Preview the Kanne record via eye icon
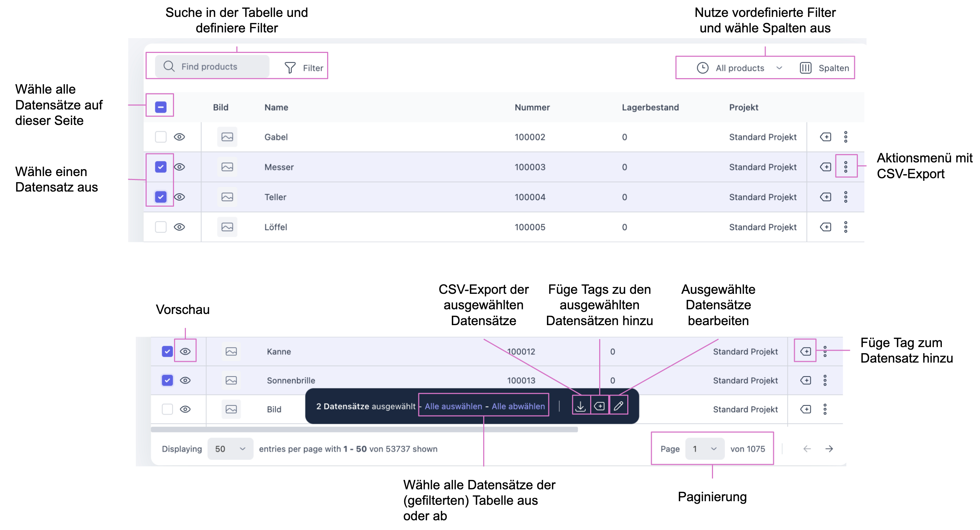 point(185,351)
